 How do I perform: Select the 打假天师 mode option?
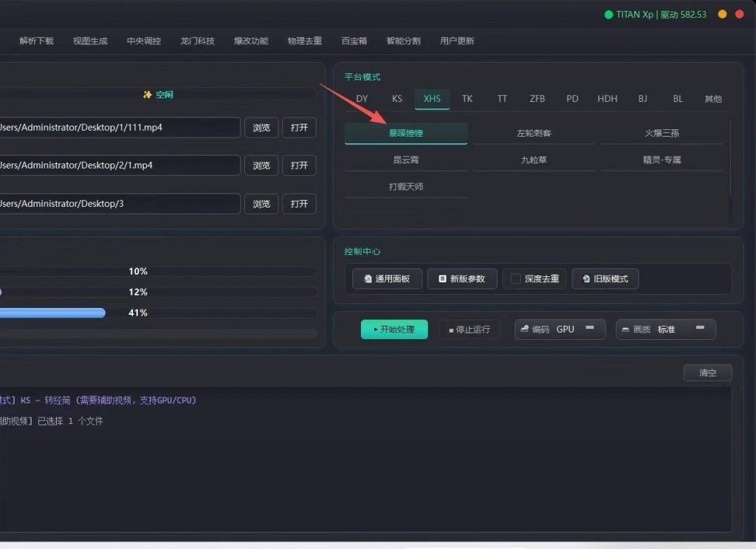point(406,187)
